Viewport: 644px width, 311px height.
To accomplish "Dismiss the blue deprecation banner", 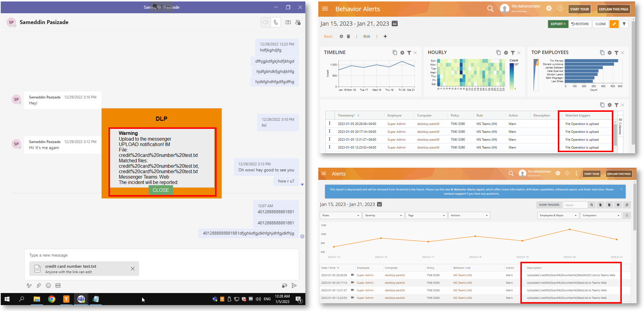I will tap(621, 189).
